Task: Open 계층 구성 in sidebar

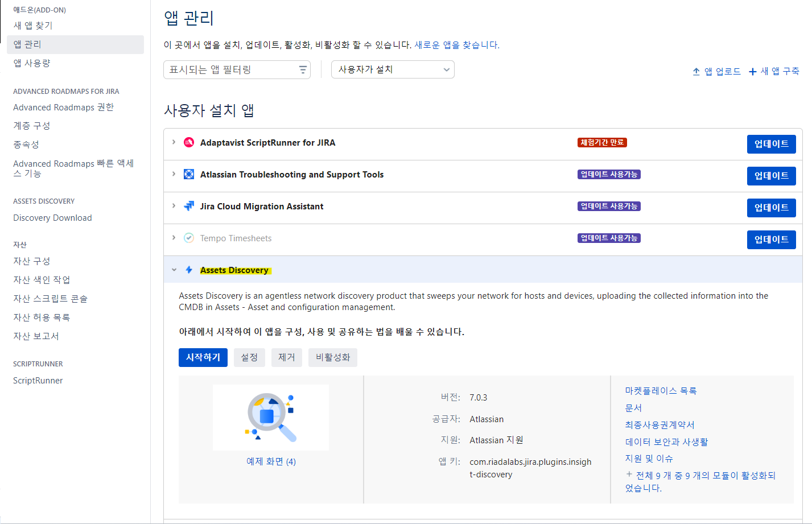Action: 32,126
